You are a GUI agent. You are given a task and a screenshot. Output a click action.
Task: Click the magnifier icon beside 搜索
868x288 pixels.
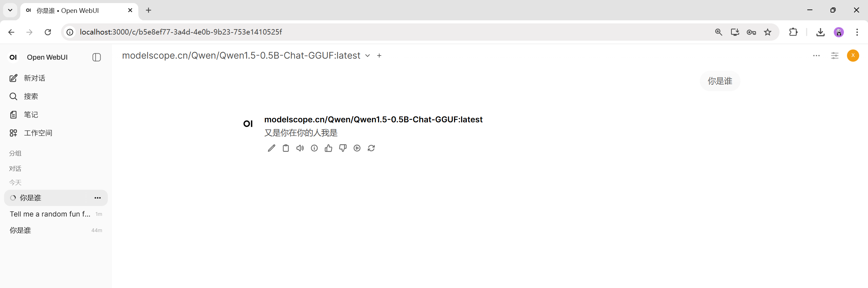[x=13, y=97]
